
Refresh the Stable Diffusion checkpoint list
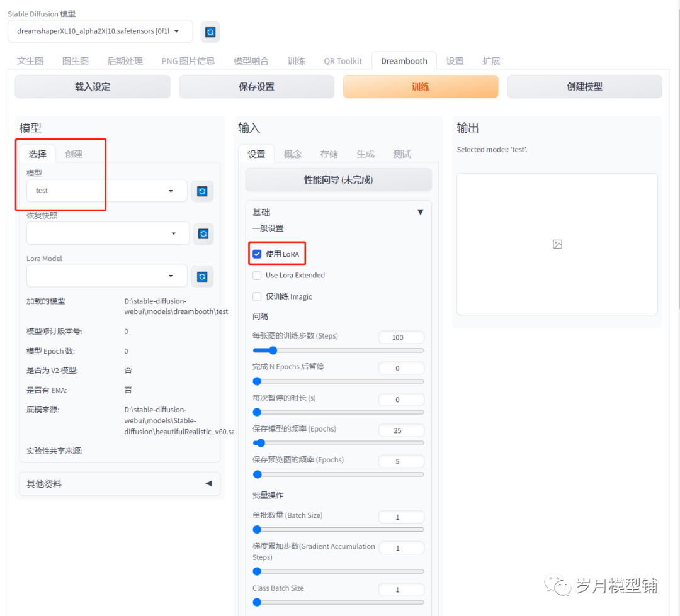point(210,32)
